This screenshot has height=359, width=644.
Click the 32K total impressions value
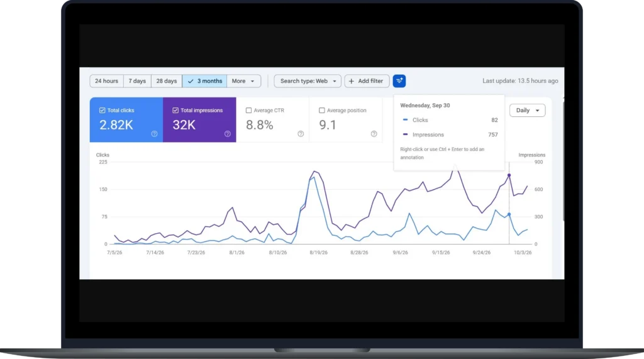[x=184, y=125]
